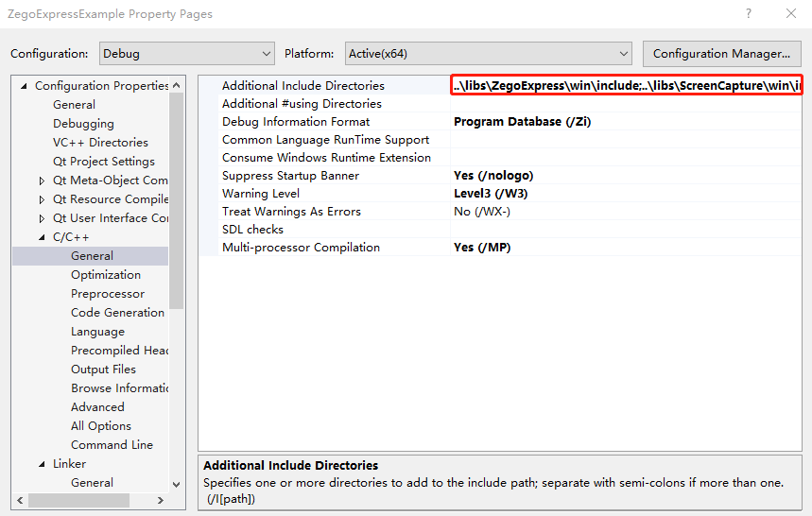Click the Yes (/MP) value

(482, 248)
